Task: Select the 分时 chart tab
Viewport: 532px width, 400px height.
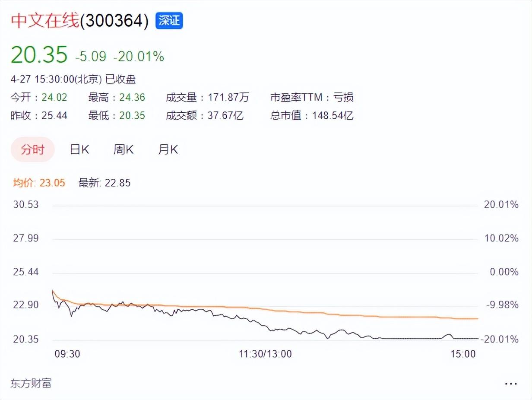Action: point(33,150)
